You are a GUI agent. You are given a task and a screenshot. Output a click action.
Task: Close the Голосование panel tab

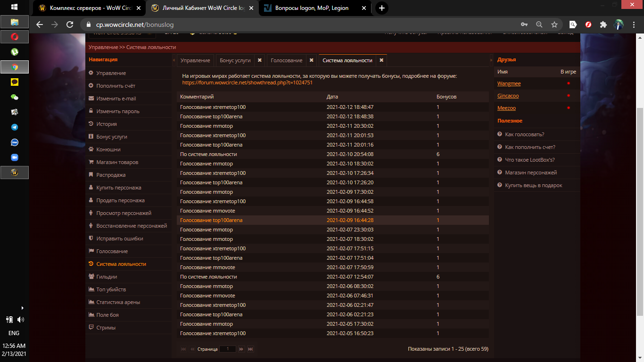coord(311,60)
